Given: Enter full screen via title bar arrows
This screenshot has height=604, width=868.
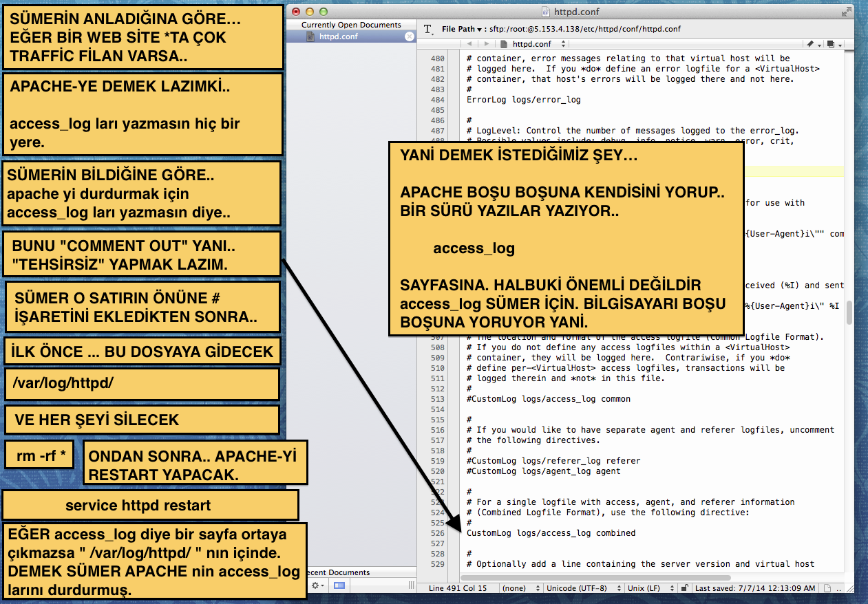Looking at the screenshot, I should (x=846, y=11).
